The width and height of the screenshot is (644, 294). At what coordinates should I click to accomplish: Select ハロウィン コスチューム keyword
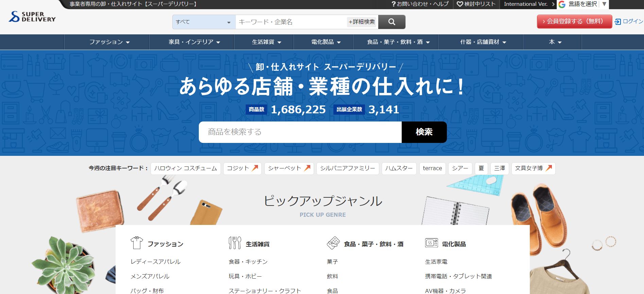(x=186, y=168)
